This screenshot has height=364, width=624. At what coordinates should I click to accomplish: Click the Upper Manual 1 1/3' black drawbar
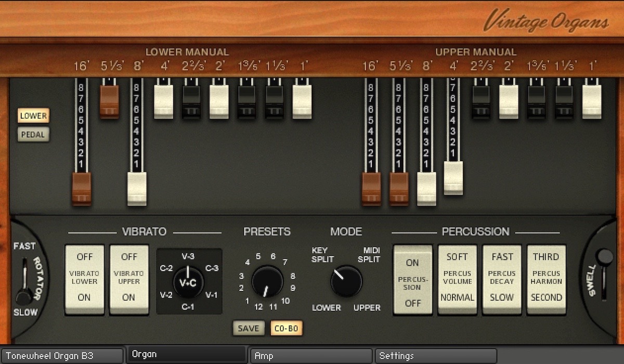pyautogui.click(x=565, y=102)
